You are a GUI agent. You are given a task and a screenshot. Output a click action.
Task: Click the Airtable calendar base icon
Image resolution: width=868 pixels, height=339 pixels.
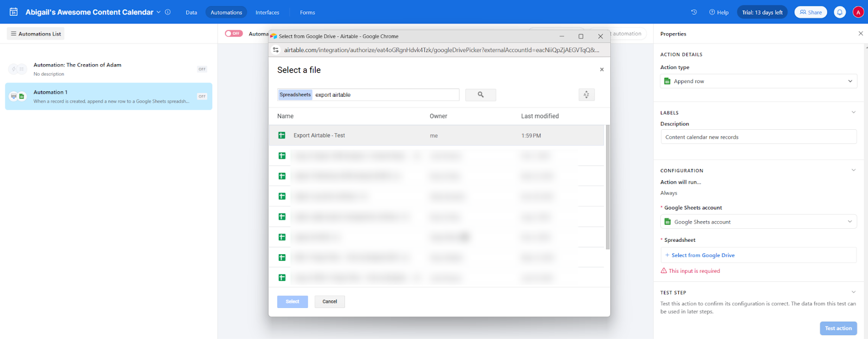pos(14,12)
